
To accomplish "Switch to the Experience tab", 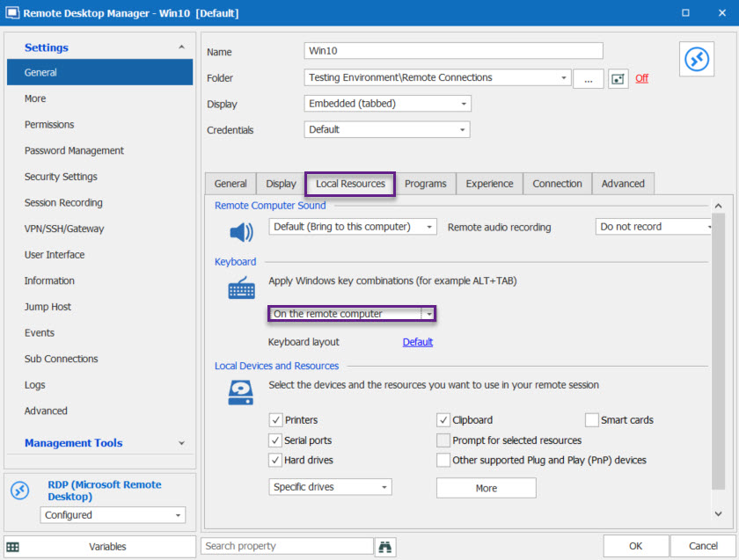I will (489, 184).
